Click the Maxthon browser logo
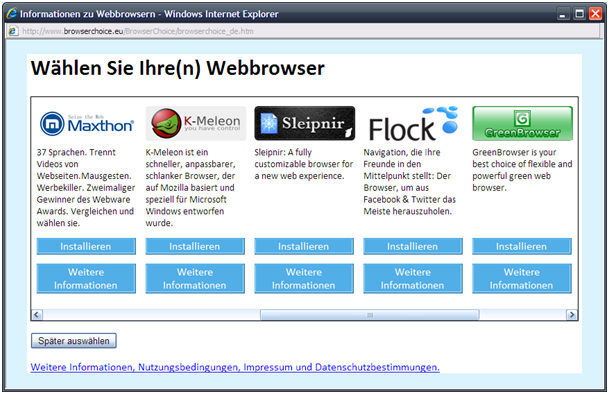 click(x=87, y=124)
